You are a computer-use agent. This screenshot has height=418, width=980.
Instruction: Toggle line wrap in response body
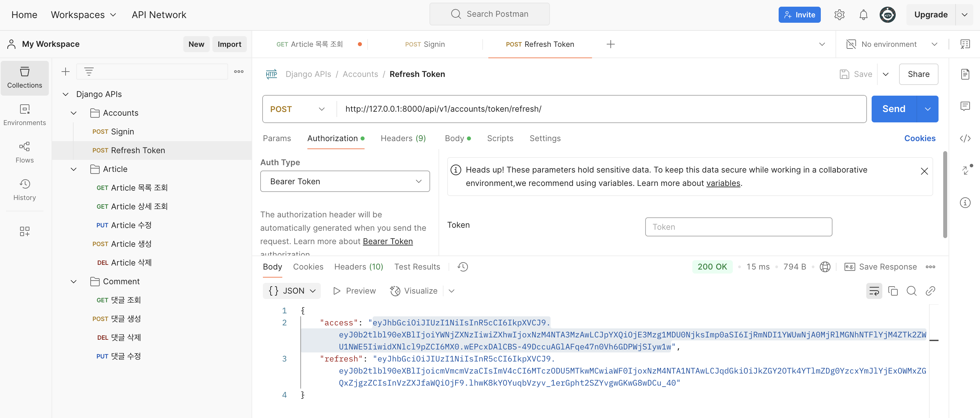874,291
